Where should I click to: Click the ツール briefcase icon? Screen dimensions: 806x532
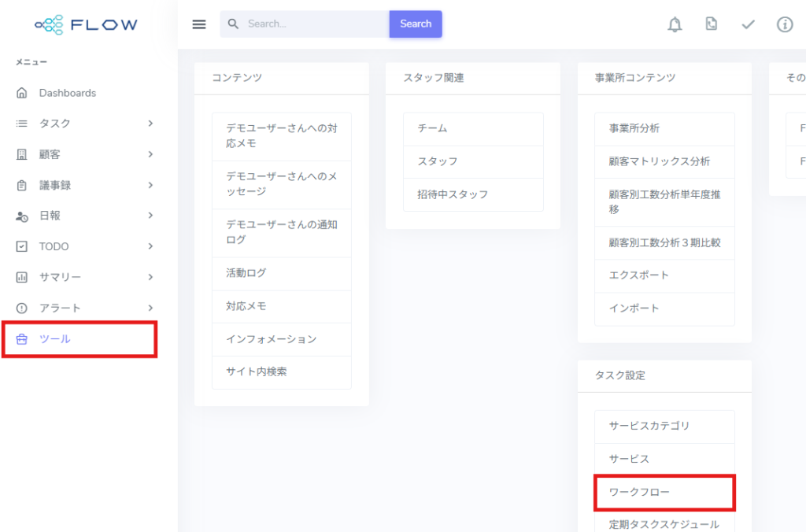point(22,339)
